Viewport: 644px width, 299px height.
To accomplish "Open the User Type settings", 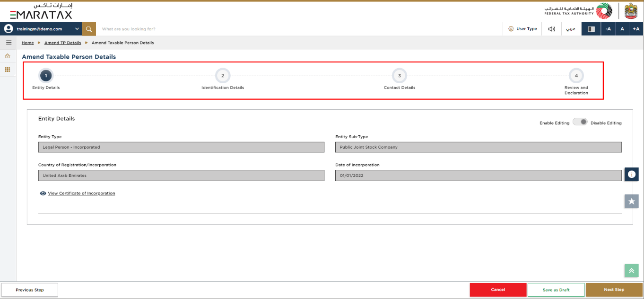I will coord(522,29).
